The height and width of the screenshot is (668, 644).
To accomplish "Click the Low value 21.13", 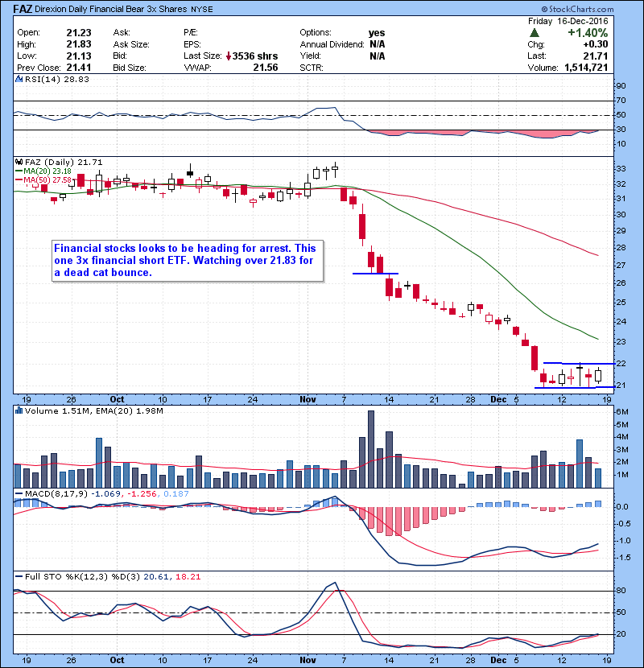I will coord(79,56).
